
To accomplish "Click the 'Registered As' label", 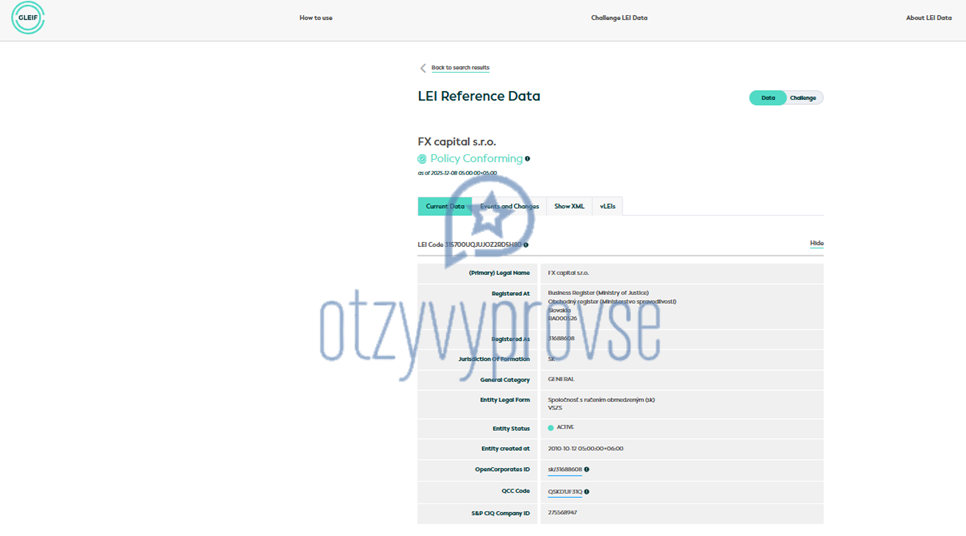I will coord(510,339).
